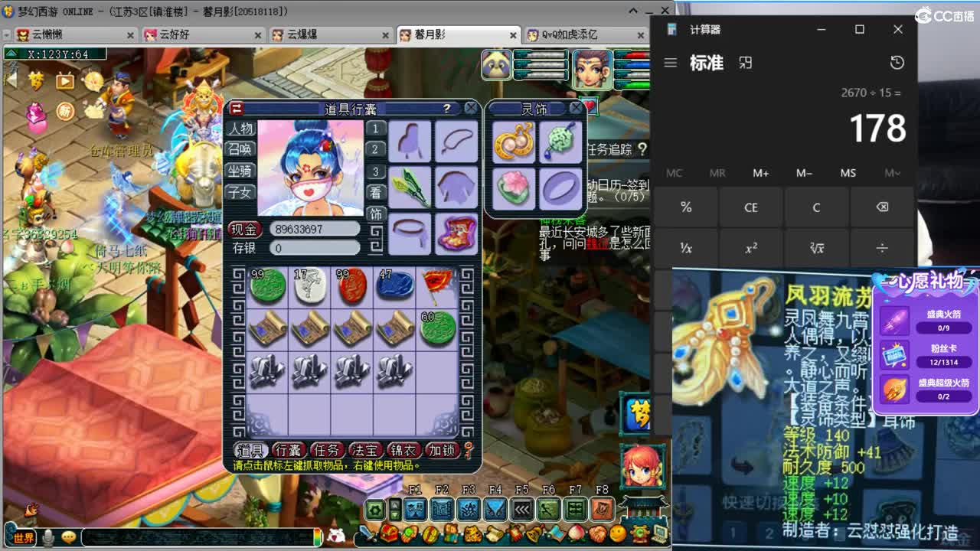This screenshot has width=980, height=551.
Task: Click the sword attack icon in bottom bar
Action: 369,533
